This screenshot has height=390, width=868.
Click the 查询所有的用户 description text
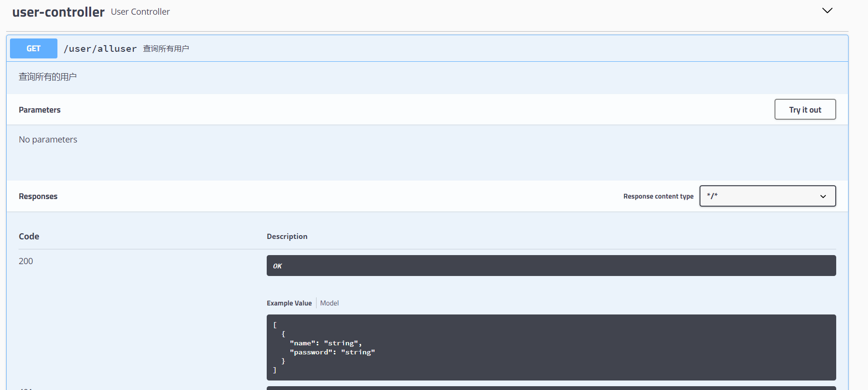pos(47,76)
